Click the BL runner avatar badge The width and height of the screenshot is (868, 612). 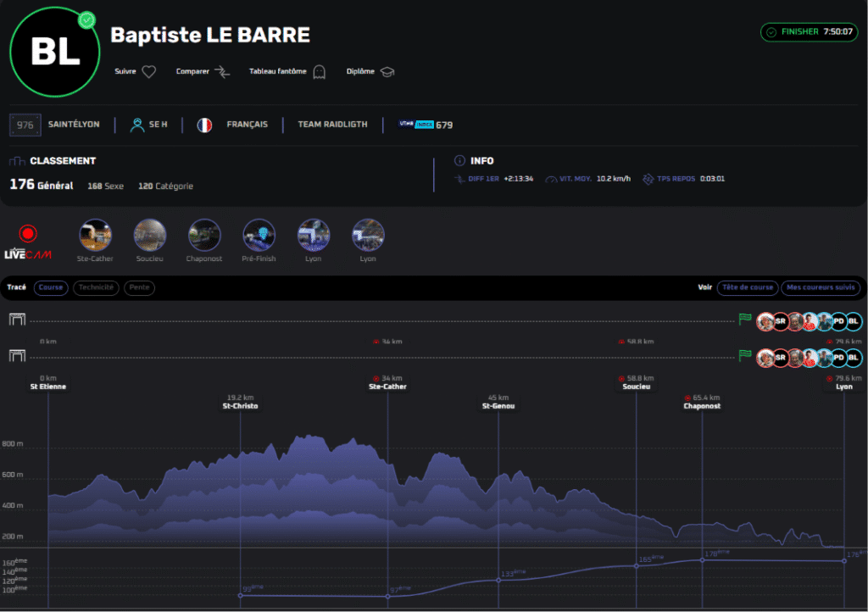(x=854, y=321)
